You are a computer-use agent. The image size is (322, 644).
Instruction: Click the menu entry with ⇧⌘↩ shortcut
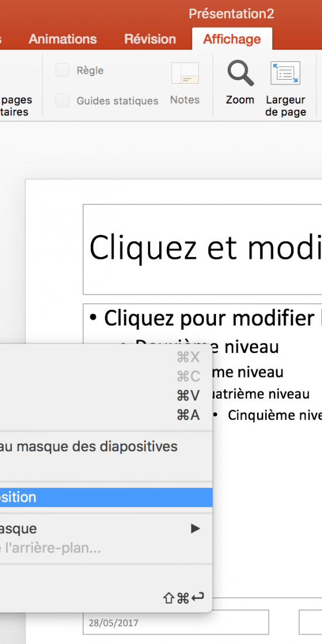[x=106, y=598]
